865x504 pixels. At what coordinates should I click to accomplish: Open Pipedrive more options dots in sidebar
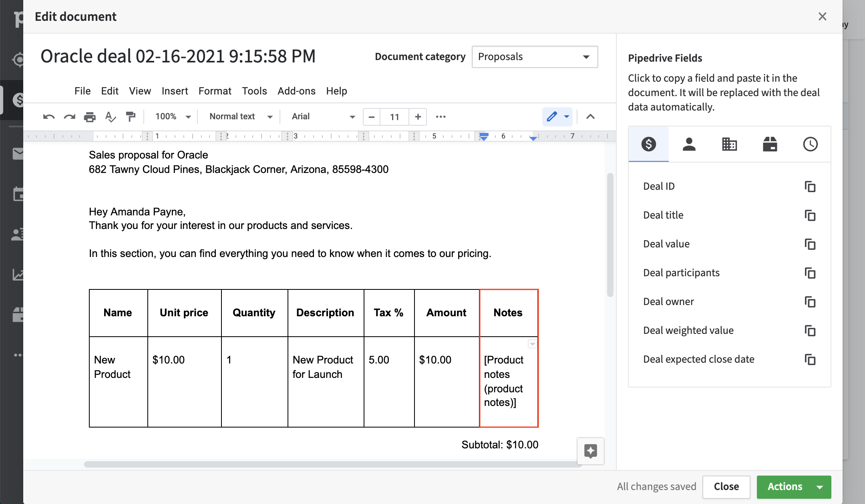[x=18, y=355]
